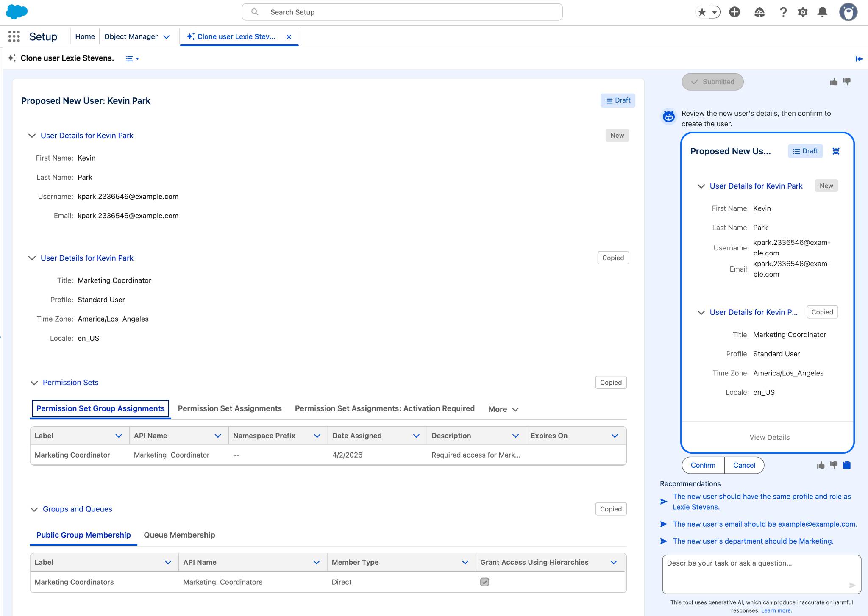
Task: Open the favorites list dropdown arrow
Action: coord(715,12)
